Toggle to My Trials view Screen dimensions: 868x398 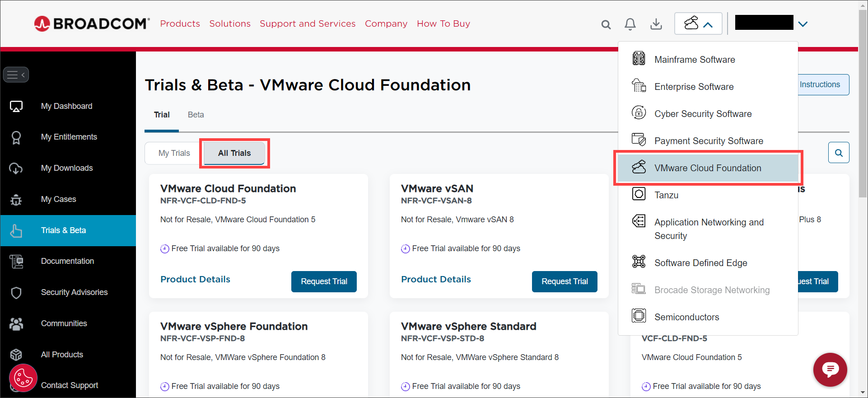click(x=174, y=153)
